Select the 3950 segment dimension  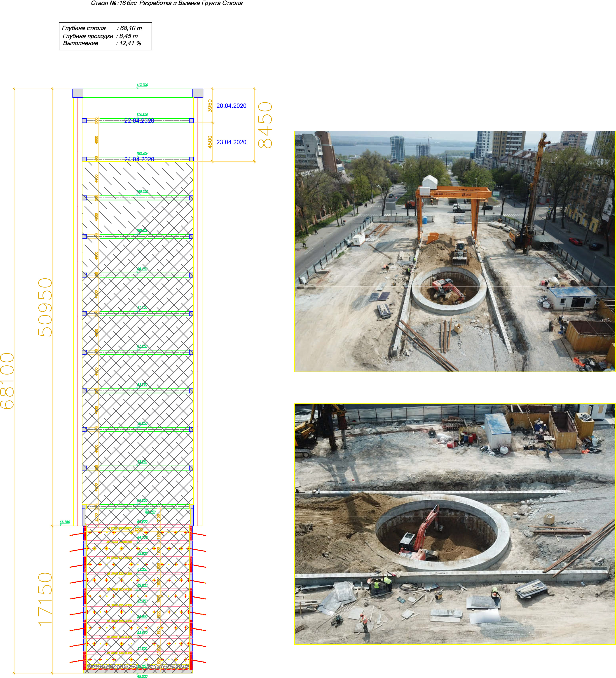pos(210,106)
